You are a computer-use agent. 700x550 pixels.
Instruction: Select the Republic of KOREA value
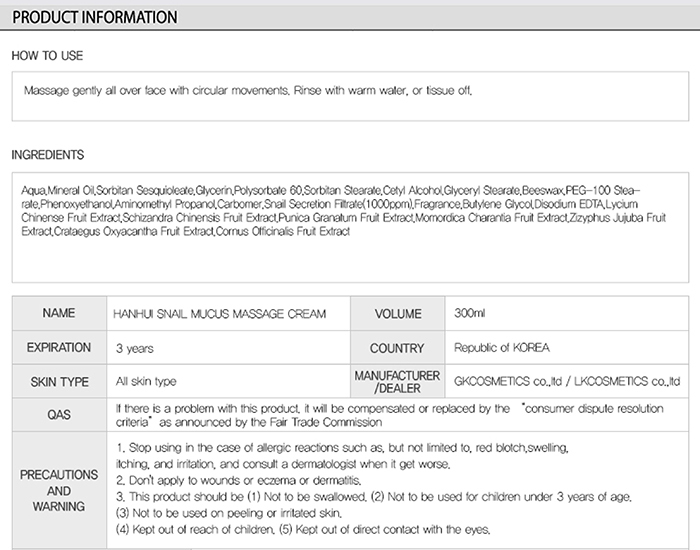click(x=501, y=348)
